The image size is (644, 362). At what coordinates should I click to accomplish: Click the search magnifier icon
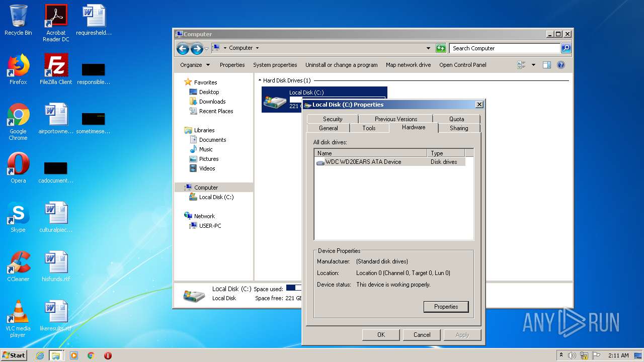pyautogui.click(x=566, y=48)
